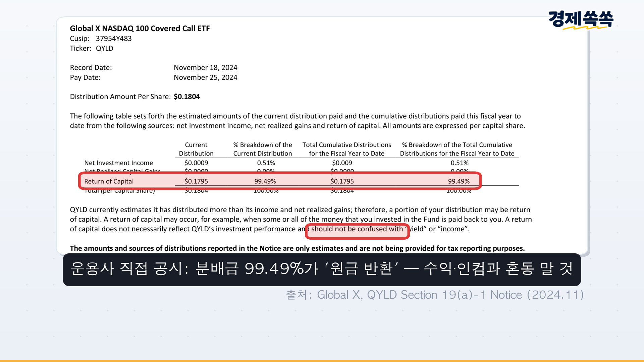Click the pay date "November 25, 2024"
The image size is (644, 362).
pyautogui.click(x=205, y=77)
